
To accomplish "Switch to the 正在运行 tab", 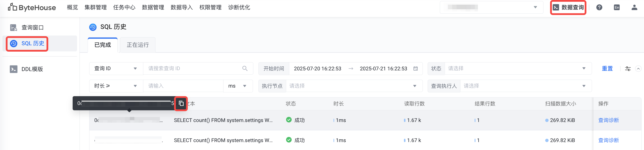I will click(x=138, y=45).
